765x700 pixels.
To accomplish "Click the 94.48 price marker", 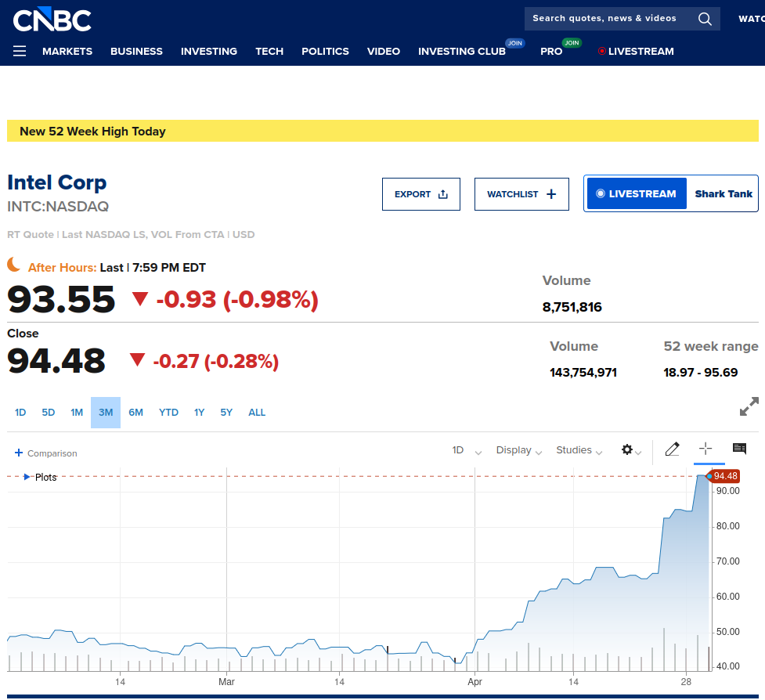I will pos(724,476).
